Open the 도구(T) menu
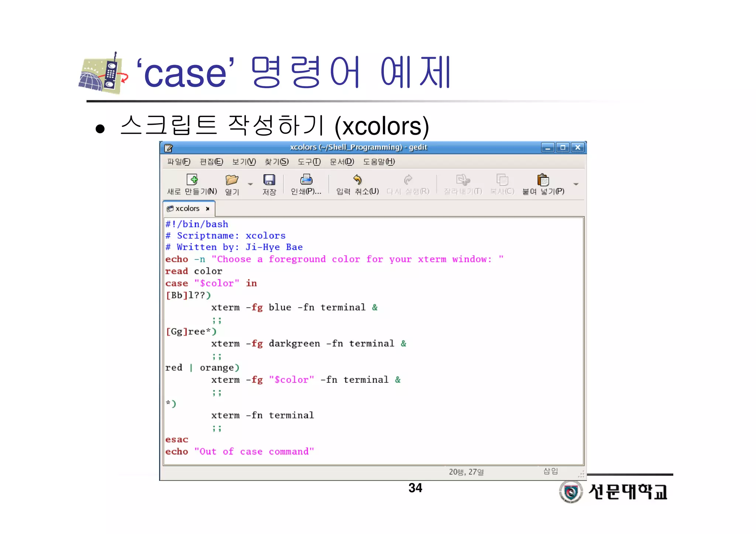756x534 pixels. point(309,162)
